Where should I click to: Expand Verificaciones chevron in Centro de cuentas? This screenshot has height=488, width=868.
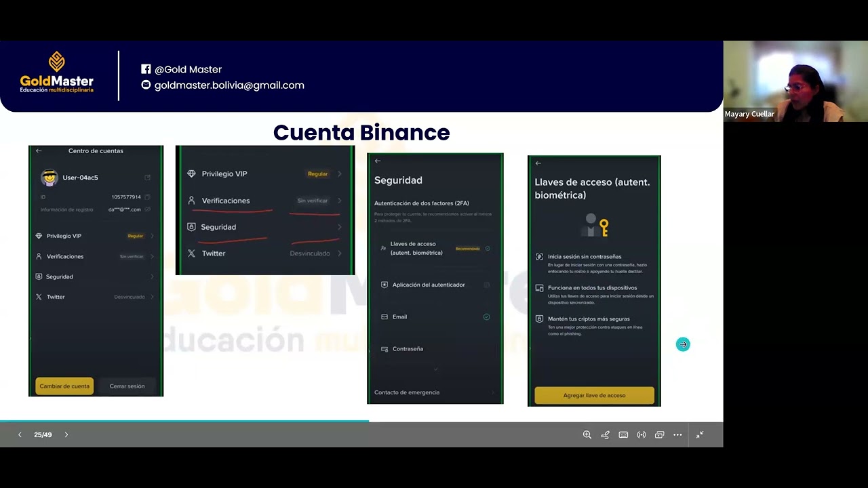[x=152, y=256]
